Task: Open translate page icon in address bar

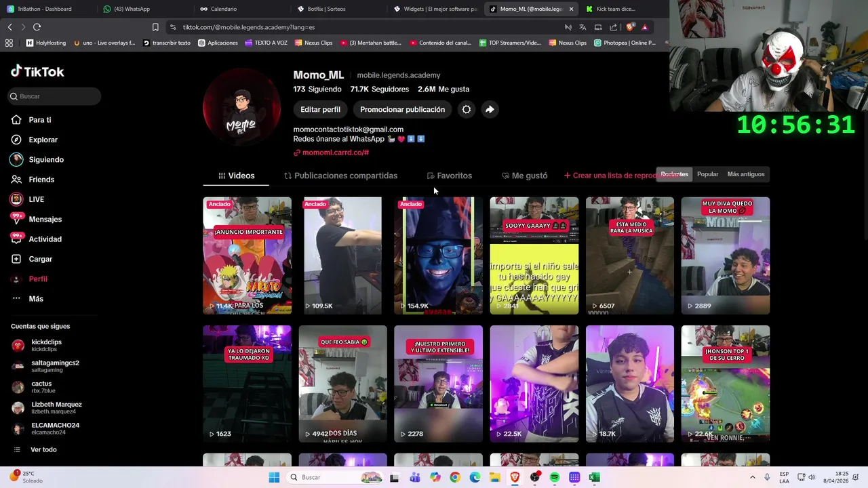Action: pos(583,27)
